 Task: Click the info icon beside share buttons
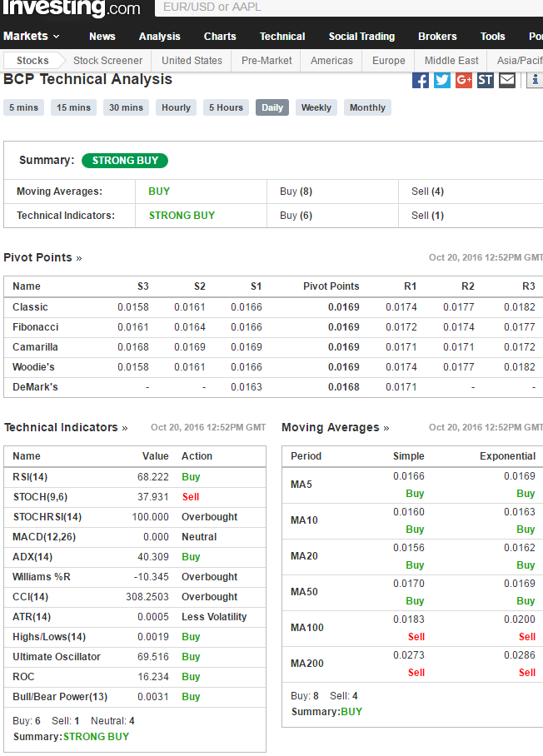tap(535, 80)
